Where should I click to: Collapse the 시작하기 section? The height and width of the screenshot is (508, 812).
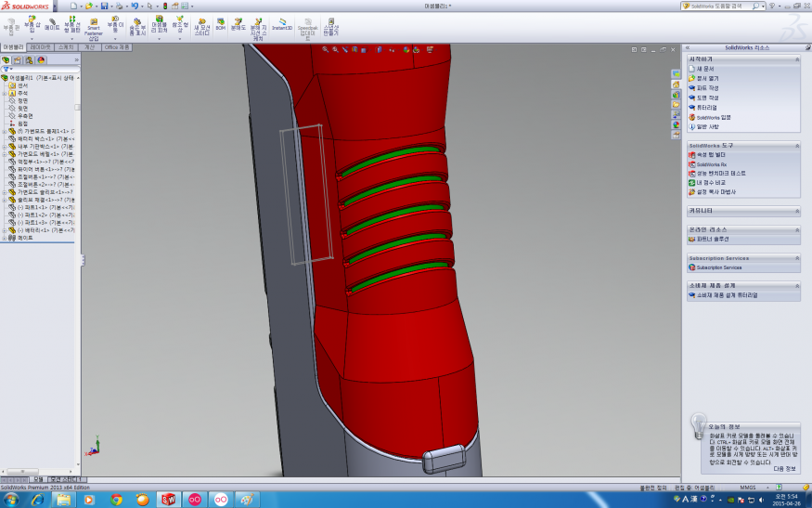tap(797, 59)
